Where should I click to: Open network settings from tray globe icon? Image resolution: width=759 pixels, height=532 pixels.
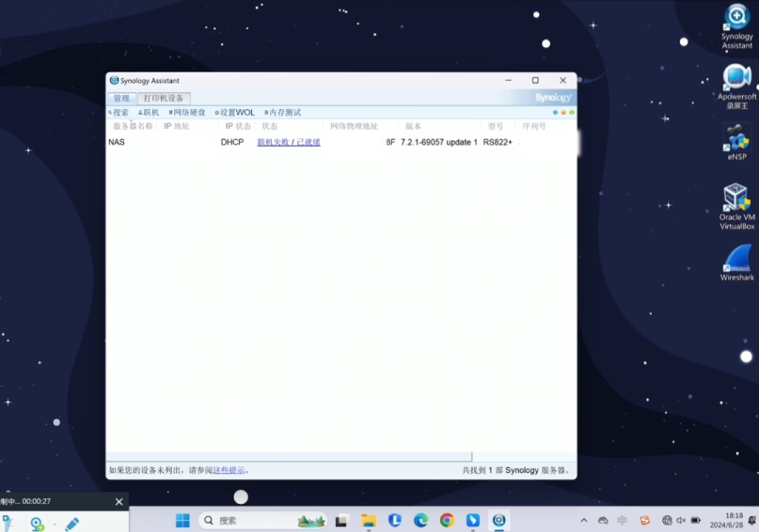click(667, 521)
